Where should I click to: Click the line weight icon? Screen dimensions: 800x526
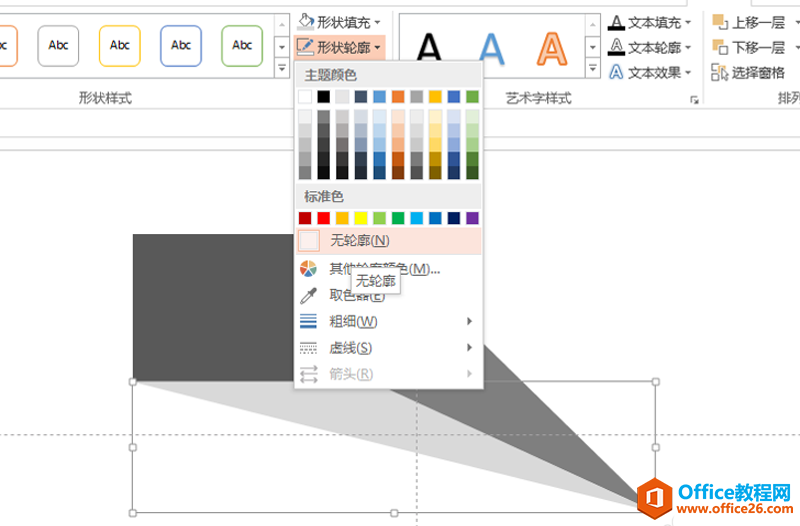tap(308, 321)
